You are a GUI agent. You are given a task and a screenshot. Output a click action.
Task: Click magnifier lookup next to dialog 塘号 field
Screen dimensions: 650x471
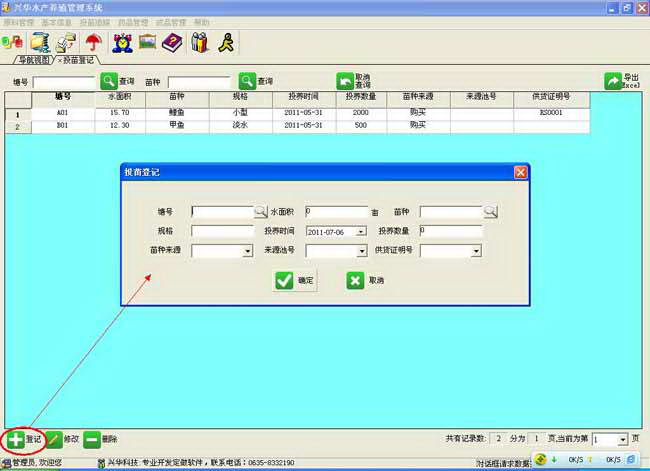coord(261,212)
